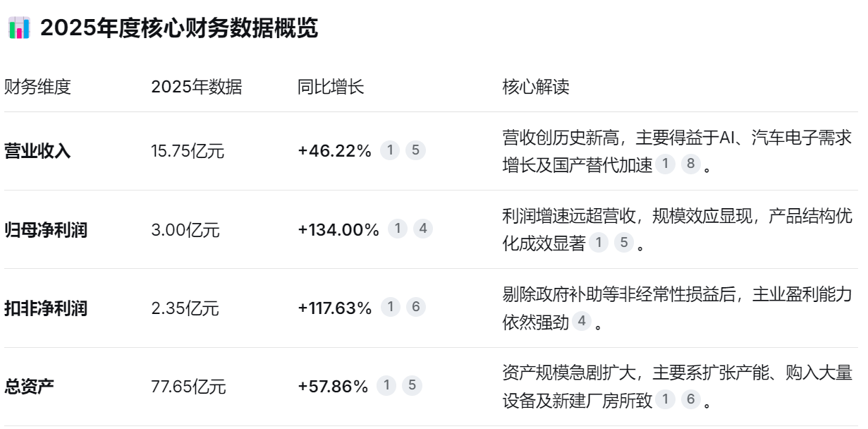Click the 营业收入 row label

click(x=37, y=151)
